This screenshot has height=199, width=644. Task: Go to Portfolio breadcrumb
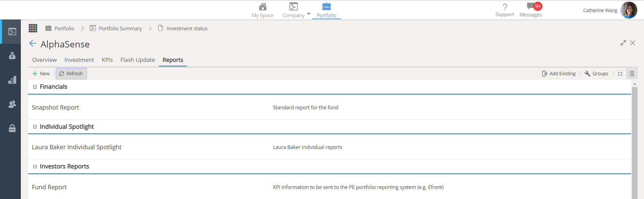coord(64,29)
